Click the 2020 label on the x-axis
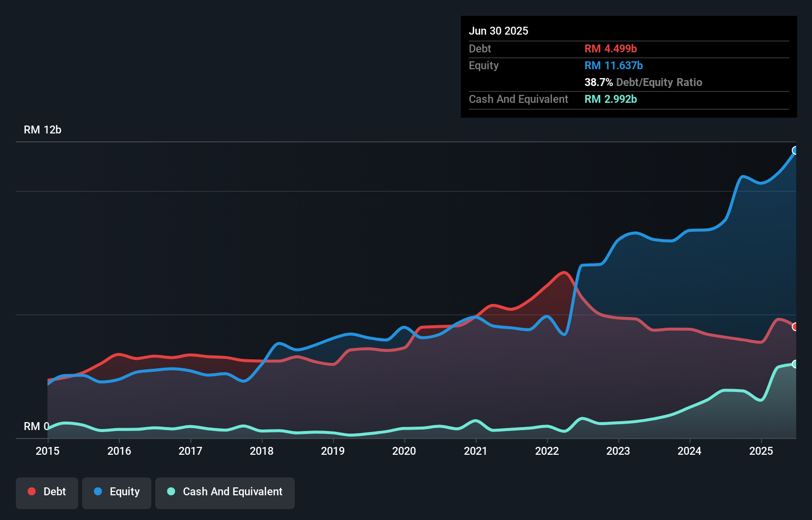The width and height of the screenshot is (812, 520). click(404, 451)
